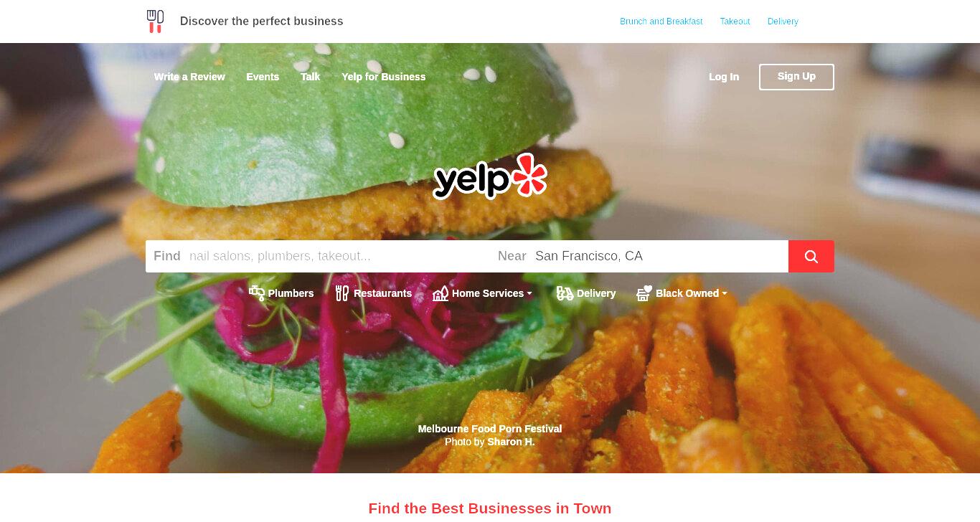The image size is (980, 522).
Task: Click the Restaurants utensils icon
Action: (342, 293)
